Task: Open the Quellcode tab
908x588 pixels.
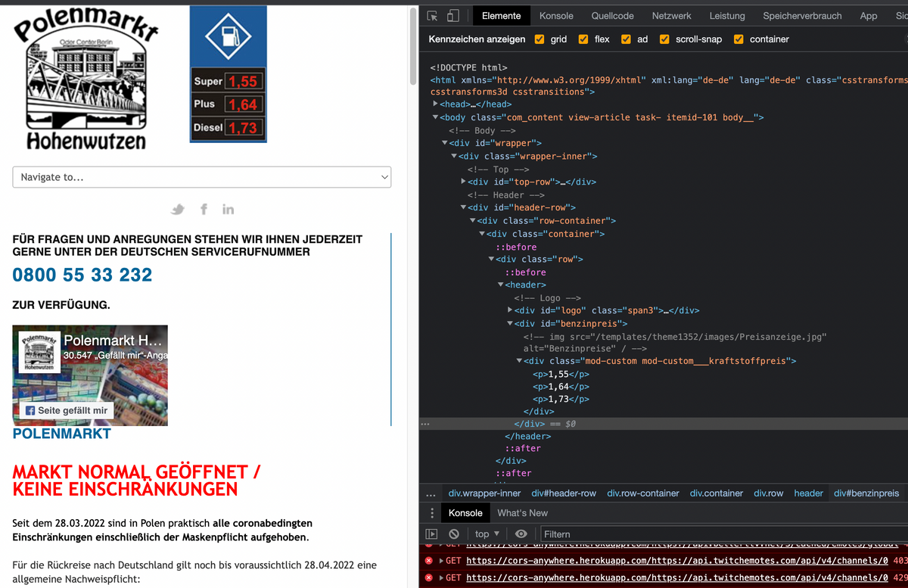Action: [x=612, y=16]
